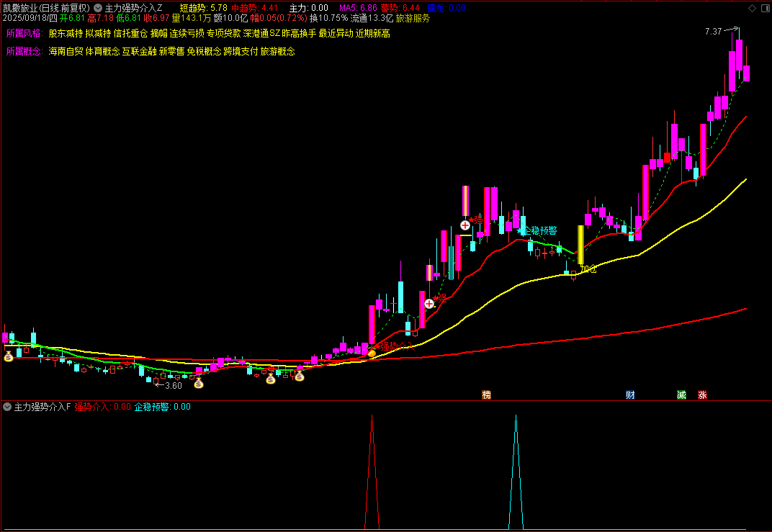Click the money bag icon at chart's far left
Image resolution: width=772 pixels, height=532 pixels.
point(9,356)
